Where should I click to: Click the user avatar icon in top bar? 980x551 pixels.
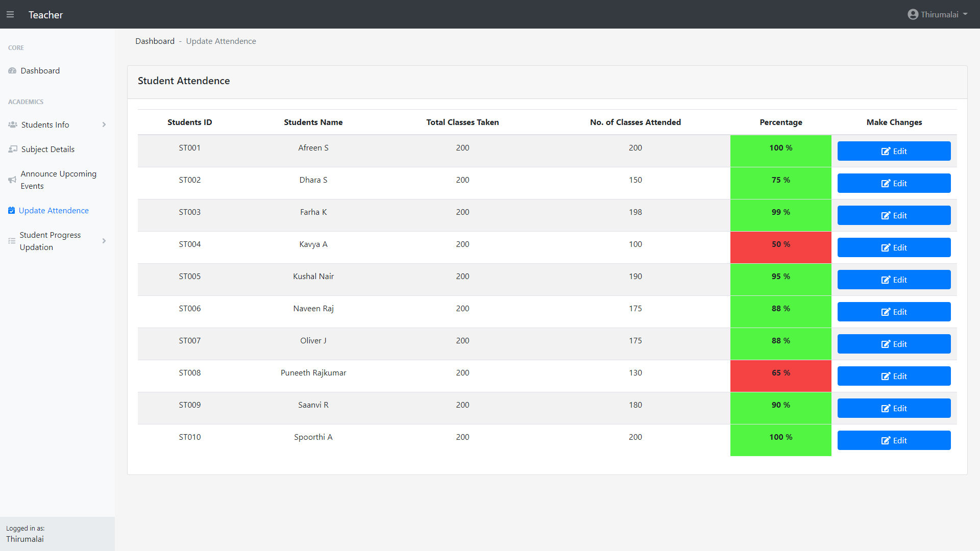coord(913,15)
